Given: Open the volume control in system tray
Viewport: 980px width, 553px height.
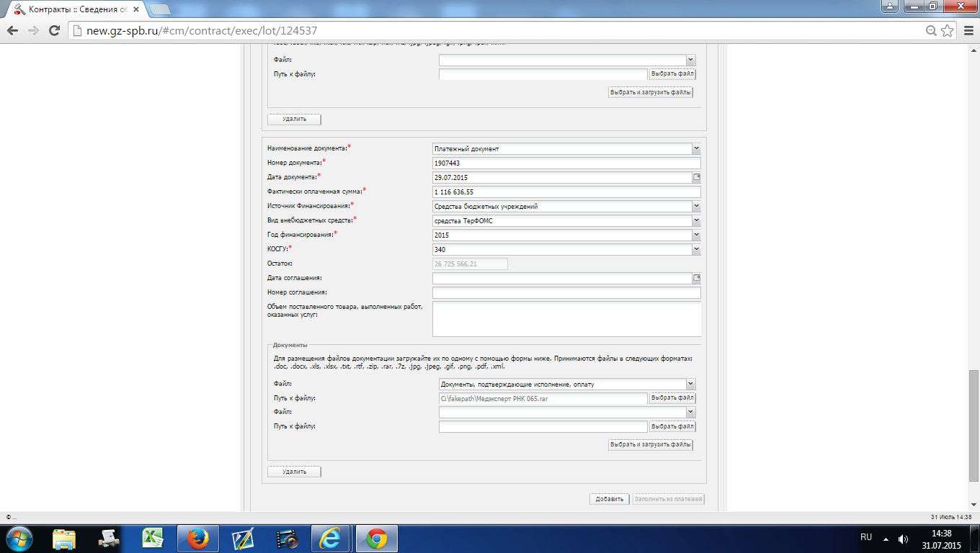Looking at the screenshot, I should [903, 539].
